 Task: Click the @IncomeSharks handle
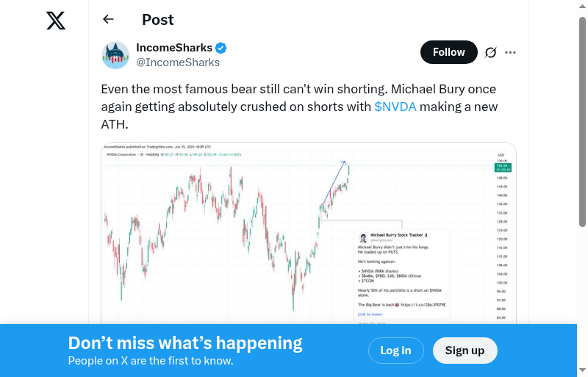point(178,62)
